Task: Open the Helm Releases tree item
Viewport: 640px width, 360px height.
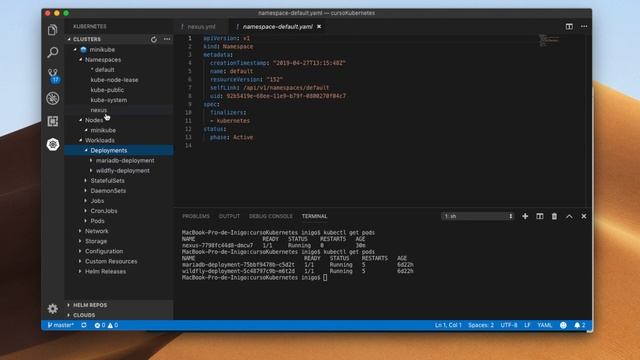Action: pos(105,271)
